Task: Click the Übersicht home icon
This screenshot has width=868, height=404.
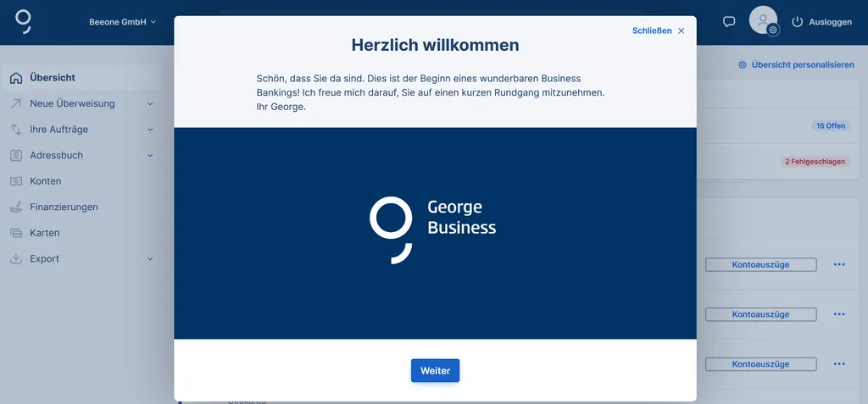Action: coord(16,78)
